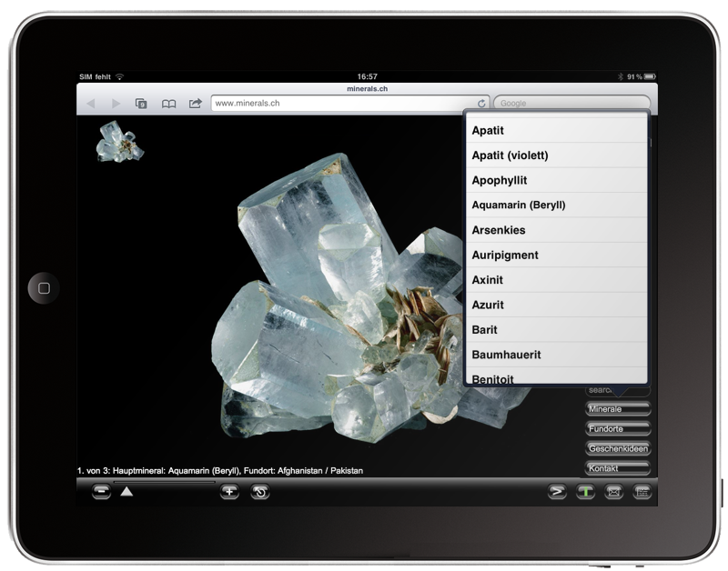728x571 pixels.
Task: Open the Fundorte button
Action: tap(618, 428)
